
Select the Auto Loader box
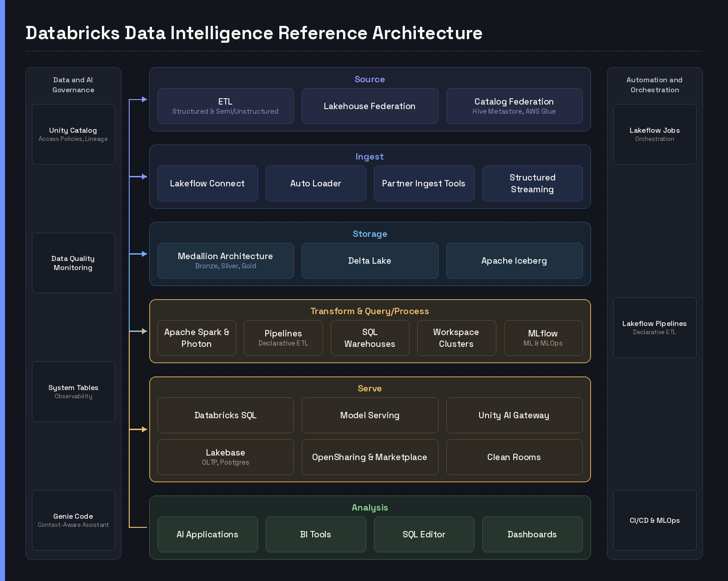316,183
